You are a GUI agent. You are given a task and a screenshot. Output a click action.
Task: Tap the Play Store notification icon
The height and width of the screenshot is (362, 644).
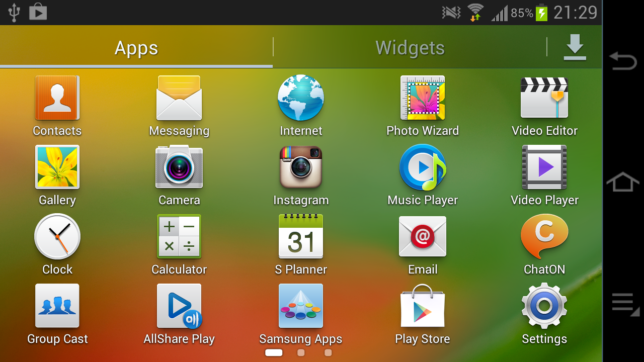click(38, 12)
